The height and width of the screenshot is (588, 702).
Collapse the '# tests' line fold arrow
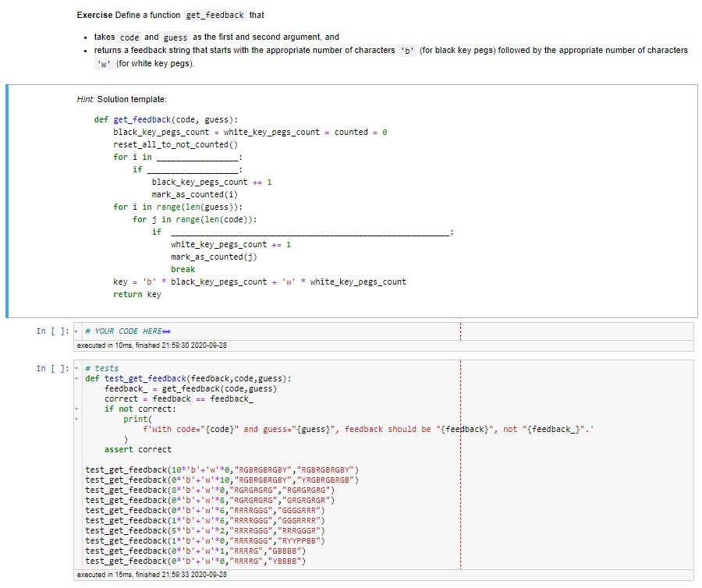tap(76, 369)
